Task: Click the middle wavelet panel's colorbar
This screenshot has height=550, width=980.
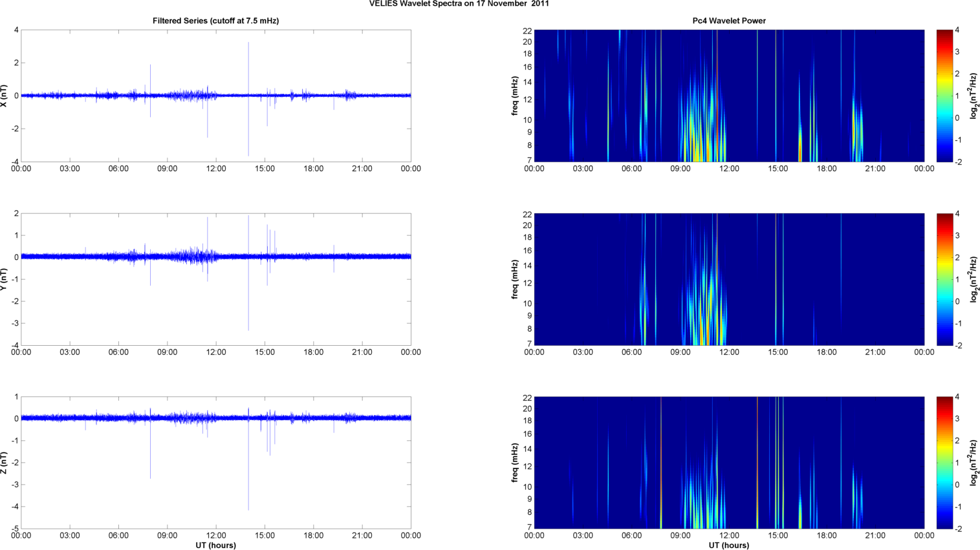Action: point(944,279)
